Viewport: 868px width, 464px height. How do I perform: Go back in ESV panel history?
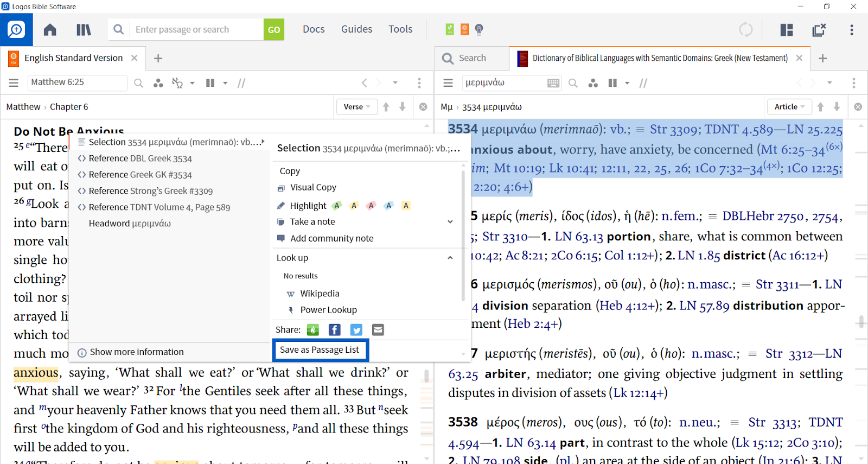pyautogui.click(x=365, y=83)
